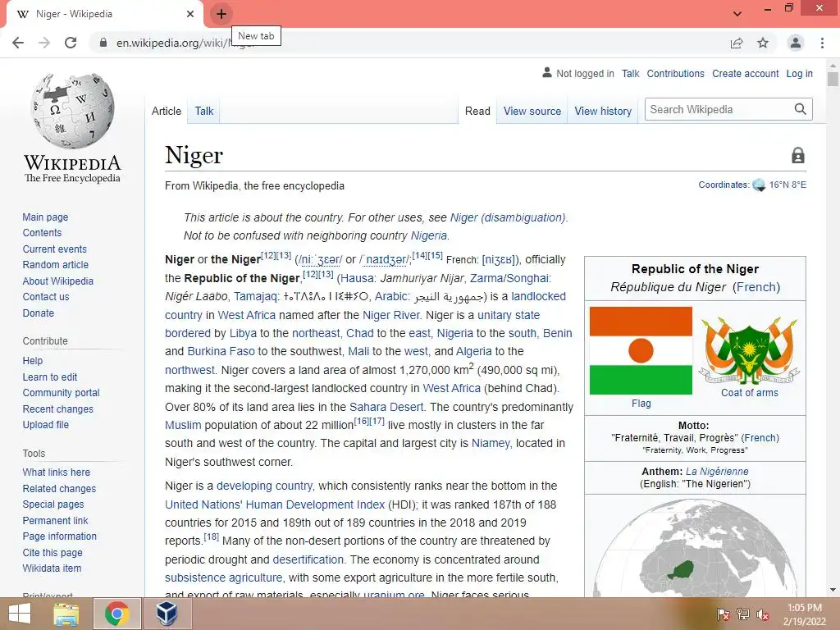Click the padlock site info icon
Screen dimensions: 840x630
103,43
